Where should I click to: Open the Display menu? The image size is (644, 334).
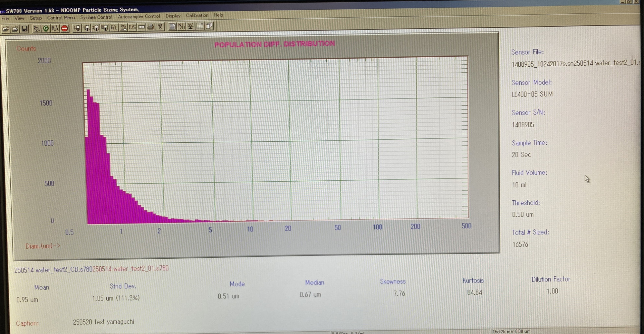(173, 16)
